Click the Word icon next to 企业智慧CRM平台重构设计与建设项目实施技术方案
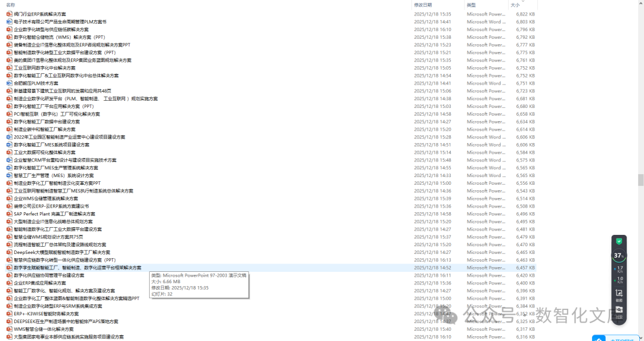The image size is (644, 341). point(10,160)
